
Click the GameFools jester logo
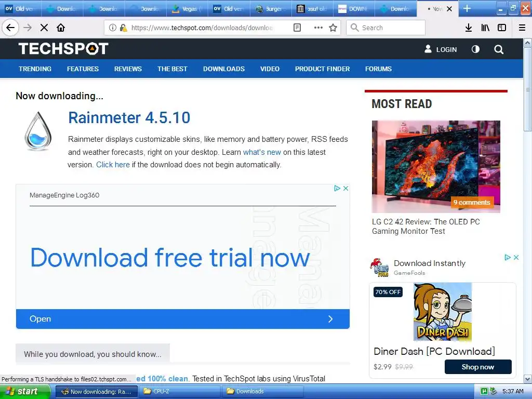tap(379, 268)
